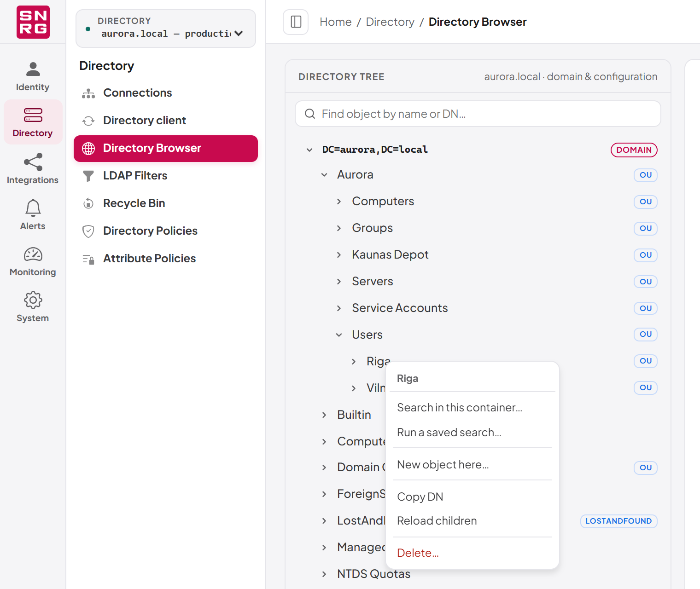Click the Directory Policies shield icon

tap(88, 231)
